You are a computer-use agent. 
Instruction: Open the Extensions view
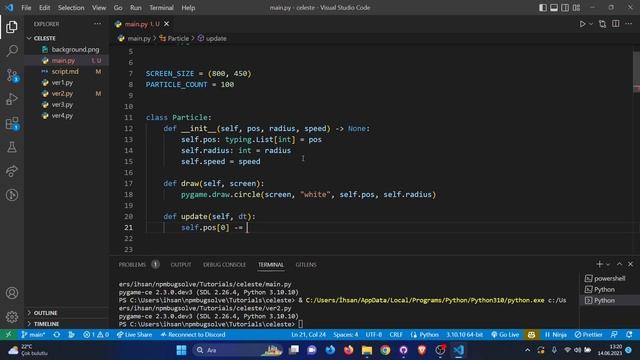(12, 123)
